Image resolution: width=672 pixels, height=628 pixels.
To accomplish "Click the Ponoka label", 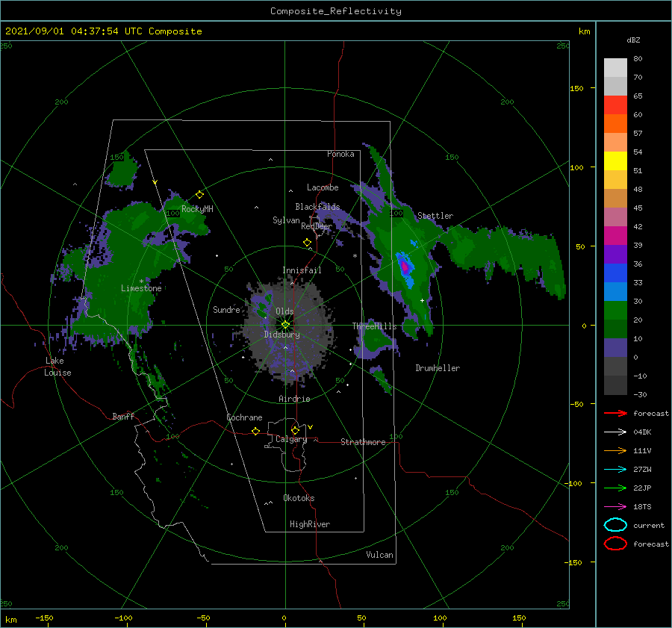I will [340, 154].
